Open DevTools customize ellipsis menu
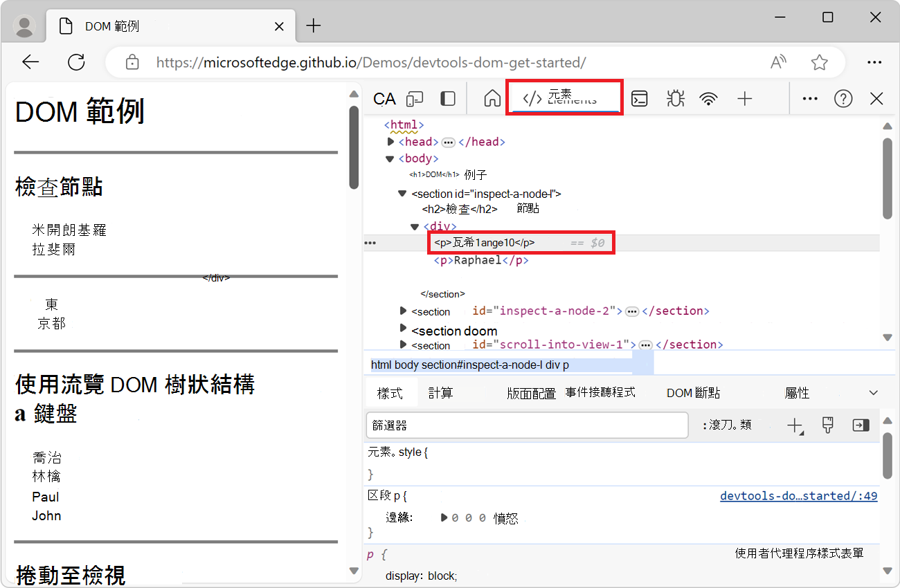Screen dimensions: 900x588 point(810,99)
